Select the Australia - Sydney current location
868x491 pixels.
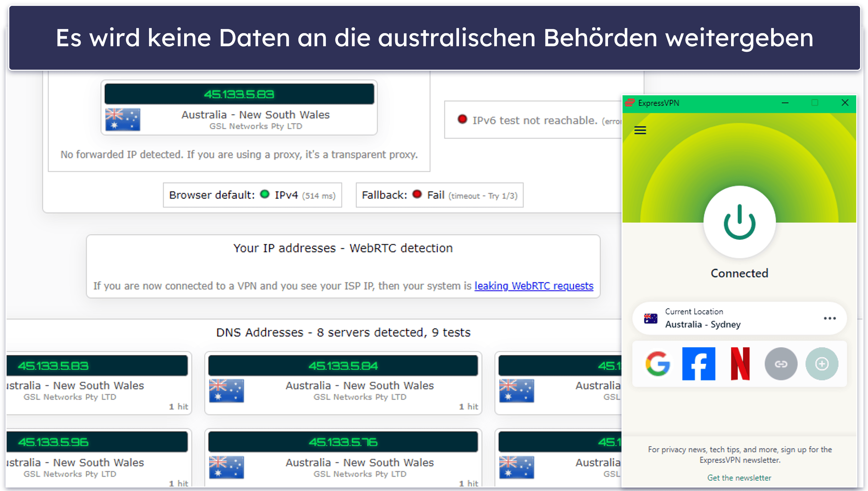pos(739,318)
